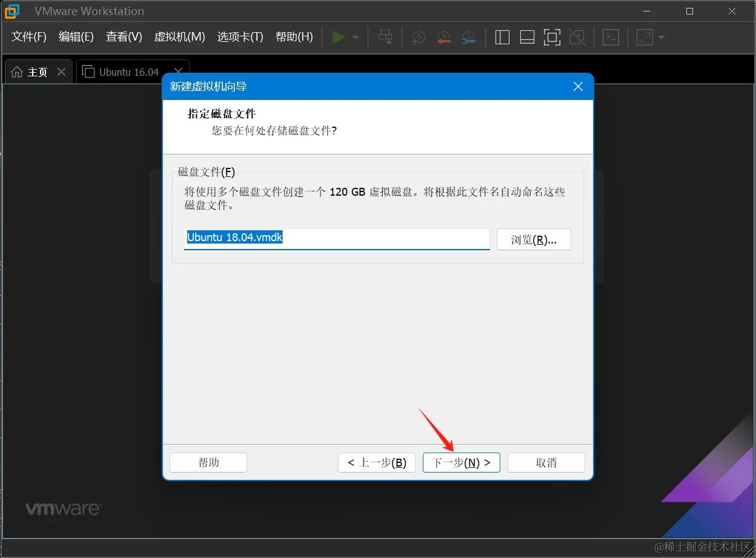The image size is (756, 558).
Task: Close the 主页 tab
Action: (61, 71)
